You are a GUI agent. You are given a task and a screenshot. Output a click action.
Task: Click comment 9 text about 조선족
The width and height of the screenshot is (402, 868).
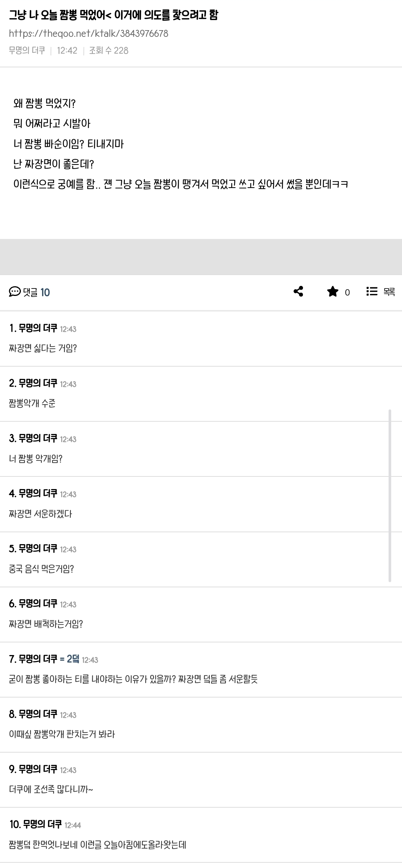[51, 789]
